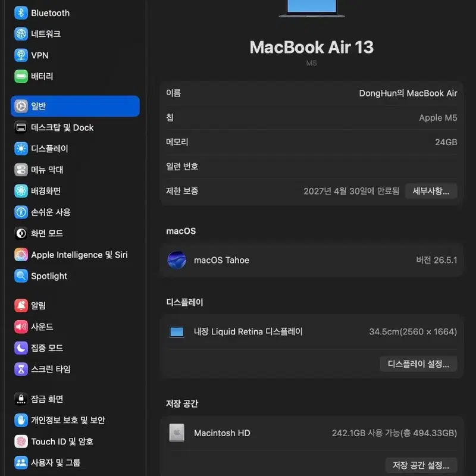The width and height of the screenshot is (476, 476).
Task: Open the 배터리 battery icon
Action: [21, 76]
